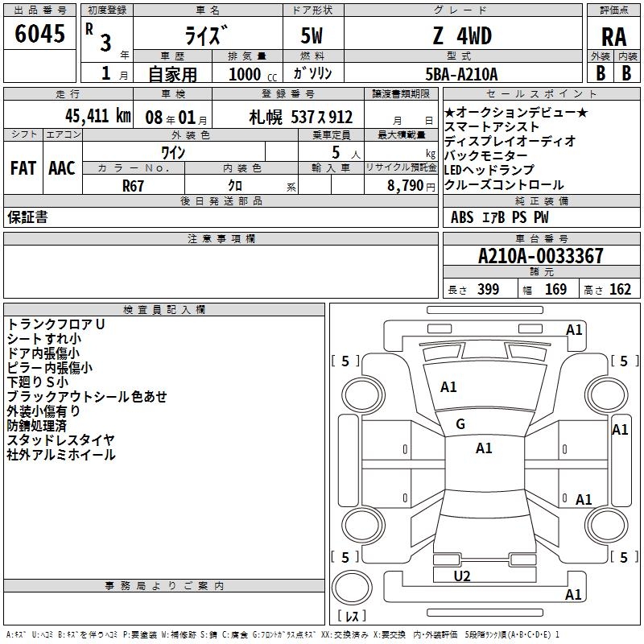The image size is (644, 644).
Task: Click displacement value 1000 cc
Action: pos(253,74)
